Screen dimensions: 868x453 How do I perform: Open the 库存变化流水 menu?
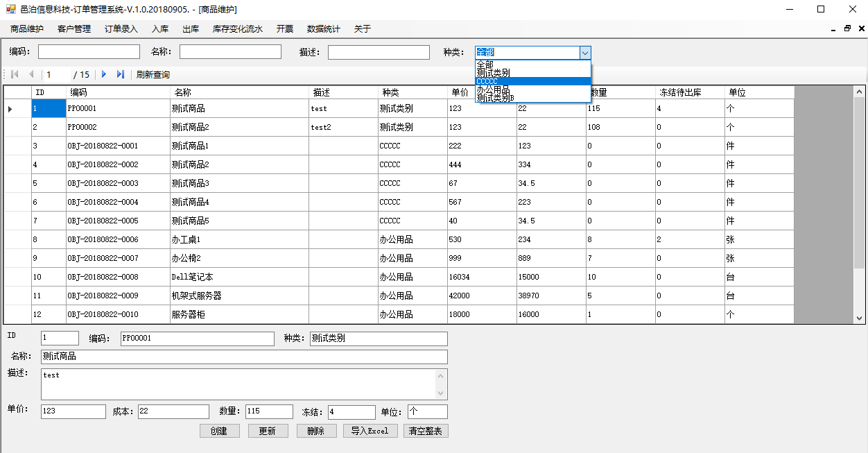pos(238,29)
